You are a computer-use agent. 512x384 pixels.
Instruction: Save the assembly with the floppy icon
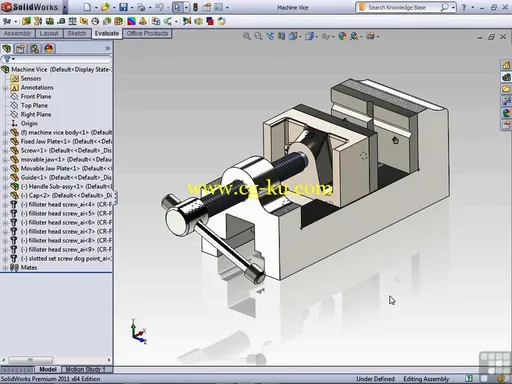(x=123, y=7)
